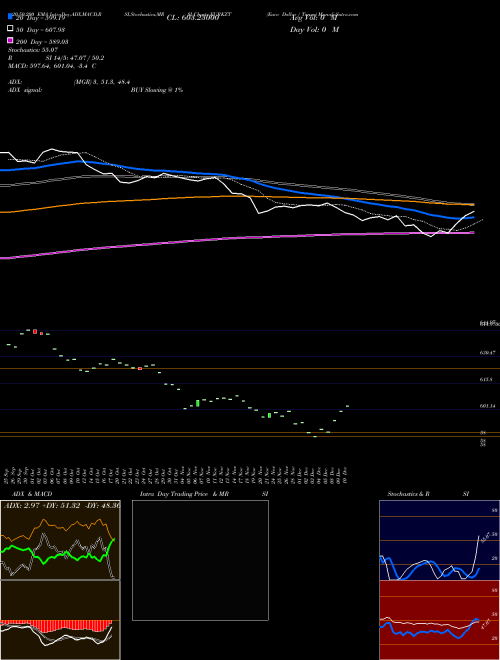The image size is (500, 660).
Task: Click the 'Stochastics & R' panel title
Action: [409, 494]
